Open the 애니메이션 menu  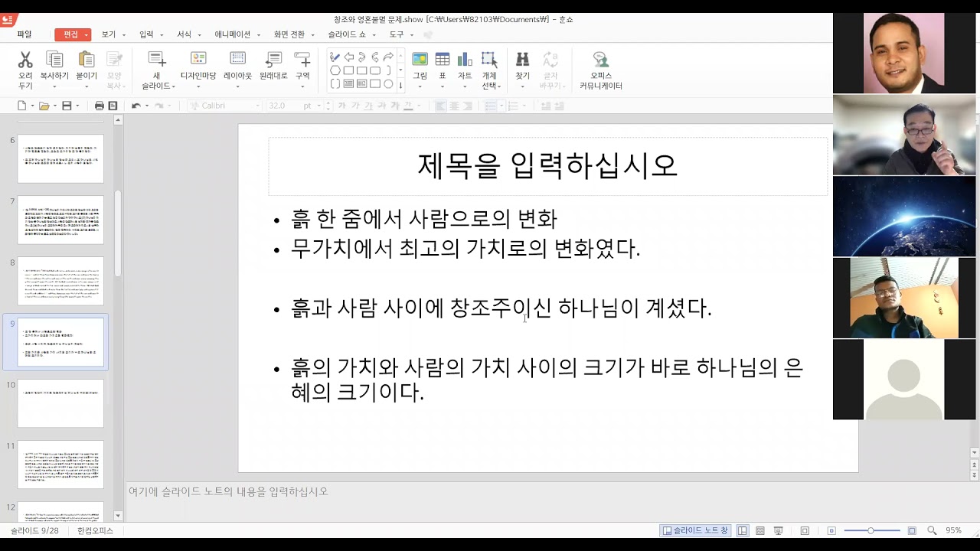click(x=232, y=34)
